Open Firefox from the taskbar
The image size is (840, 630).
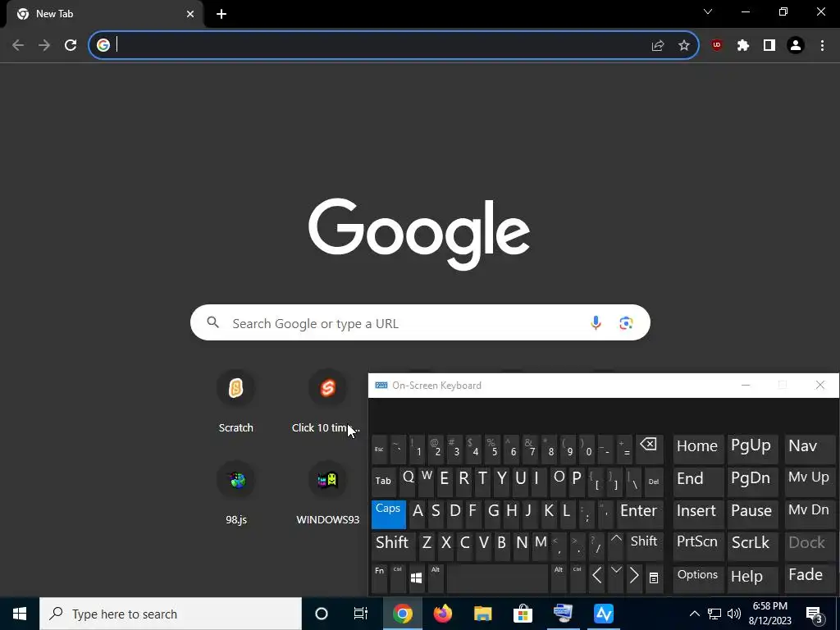pyautogui.click(x=442, y=614)
